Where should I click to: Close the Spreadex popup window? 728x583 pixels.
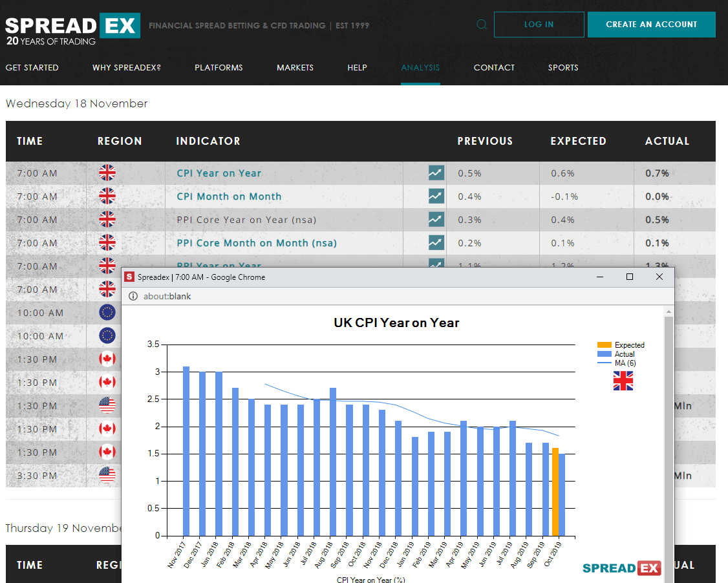point(659,277)
